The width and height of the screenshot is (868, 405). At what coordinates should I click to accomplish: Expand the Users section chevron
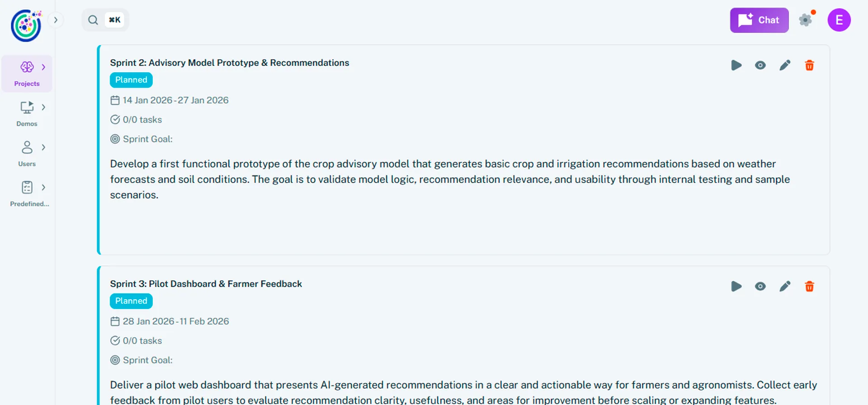pyautogui.click(x=43, y=147)
